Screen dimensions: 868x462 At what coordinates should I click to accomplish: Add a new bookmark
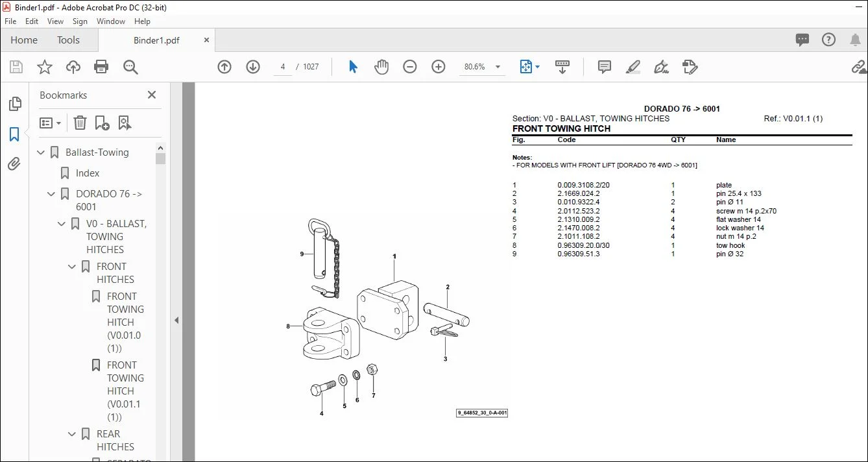(x=102, y=123)
